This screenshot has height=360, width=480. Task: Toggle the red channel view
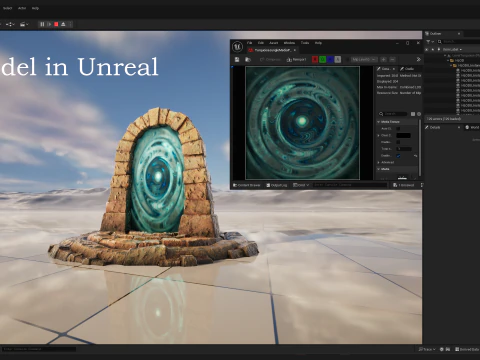(315, 59)
